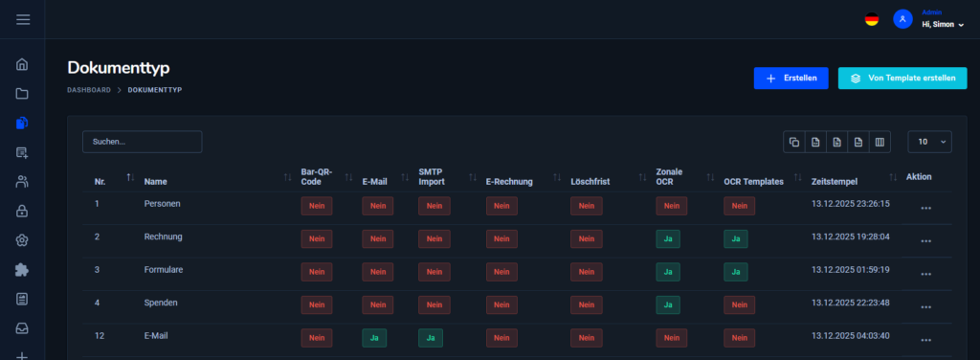Open action menu for Spenden row
The image size is (980, 360).
tap(926, 307)
